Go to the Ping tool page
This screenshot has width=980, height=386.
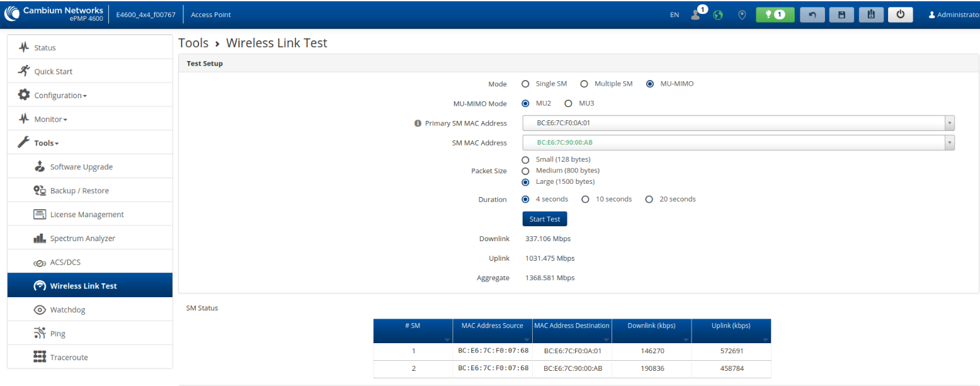58,334
